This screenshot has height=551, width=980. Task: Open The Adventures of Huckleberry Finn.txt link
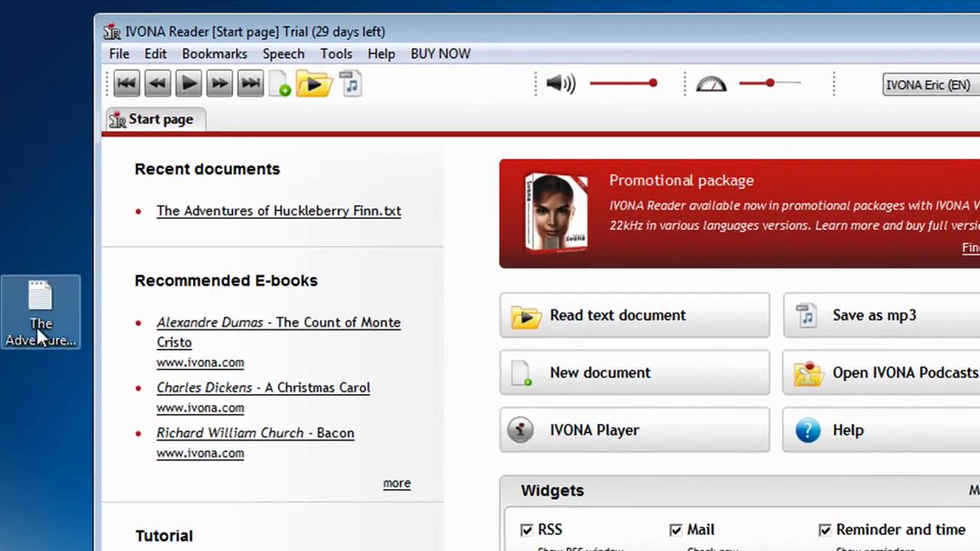click(x=279, y=210)
